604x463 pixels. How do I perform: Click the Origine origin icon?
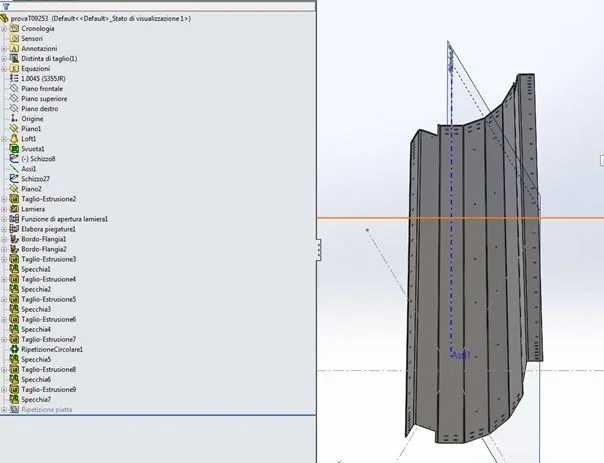[14, 119]
